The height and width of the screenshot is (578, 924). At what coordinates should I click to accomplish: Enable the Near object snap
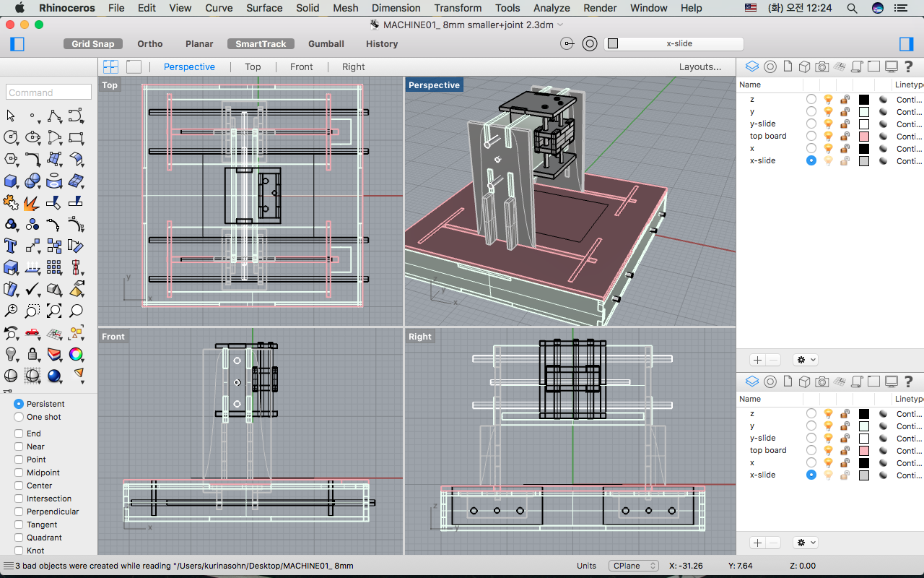(x=19, y=447)
